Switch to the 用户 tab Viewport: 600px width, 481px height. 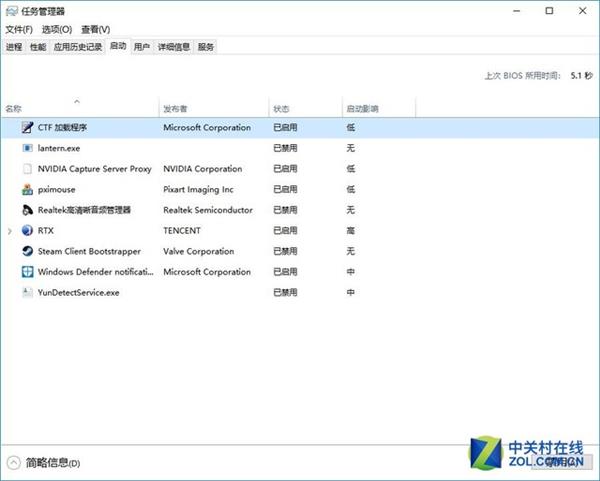tap(142, 47)
